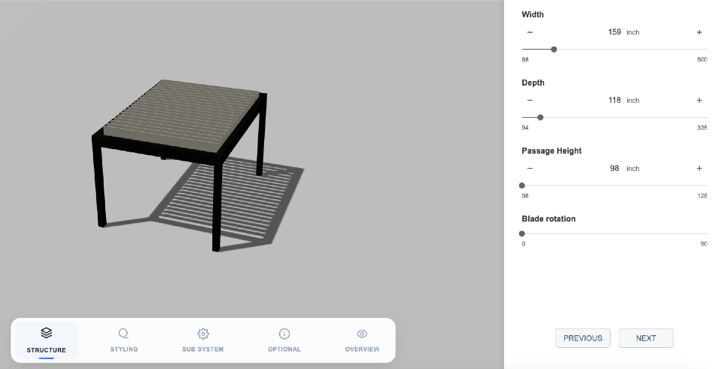715x369 pixels.
Task: Select the Depth value field 118
Action: coord(614,100)
